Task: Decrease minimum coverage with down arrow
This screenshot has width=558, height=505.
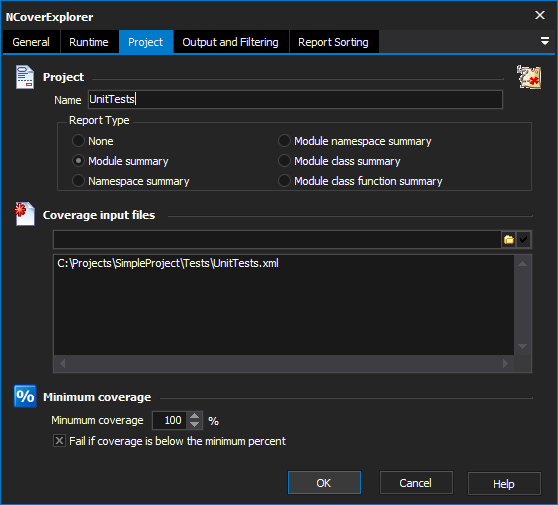Action: pyautogui.click(x=195, y=425)
